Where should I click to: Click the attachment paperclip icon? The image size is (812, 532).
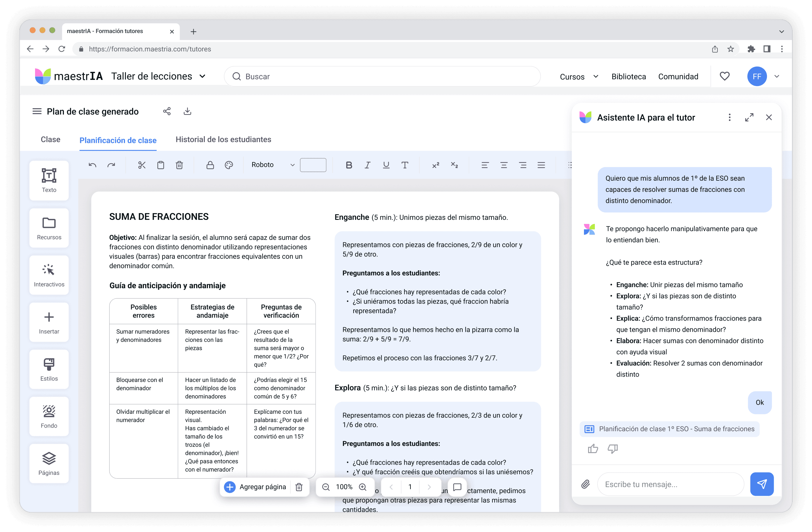[x=585, y=484]
